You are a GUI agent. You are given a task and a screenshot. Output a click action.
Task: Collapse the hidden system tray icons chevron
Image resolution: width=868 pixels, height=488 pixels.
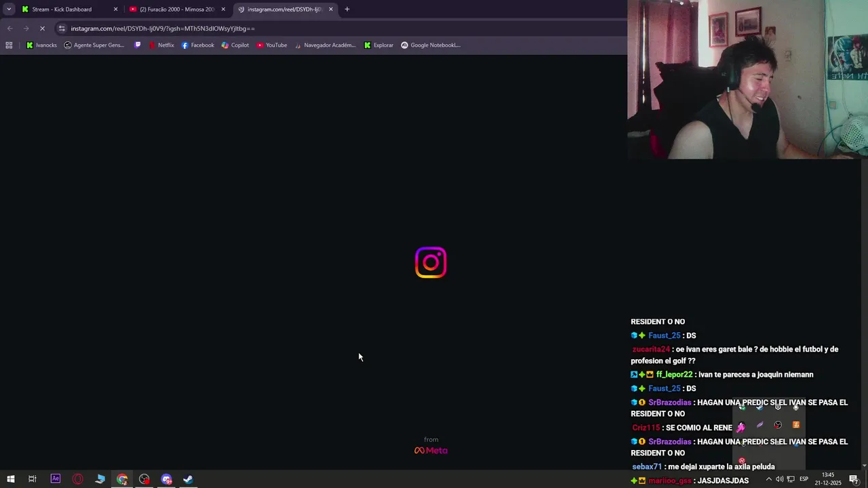tap(768, 479)
